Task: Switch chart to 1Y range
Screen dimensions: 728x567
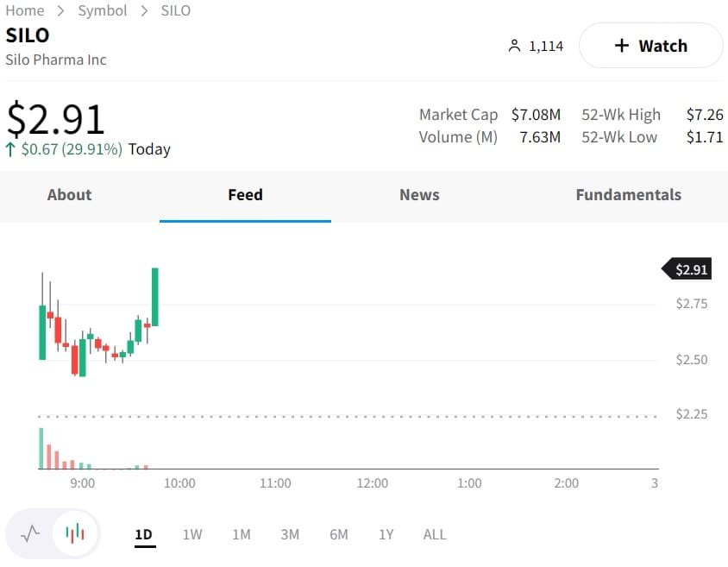Action: point(386,535)
